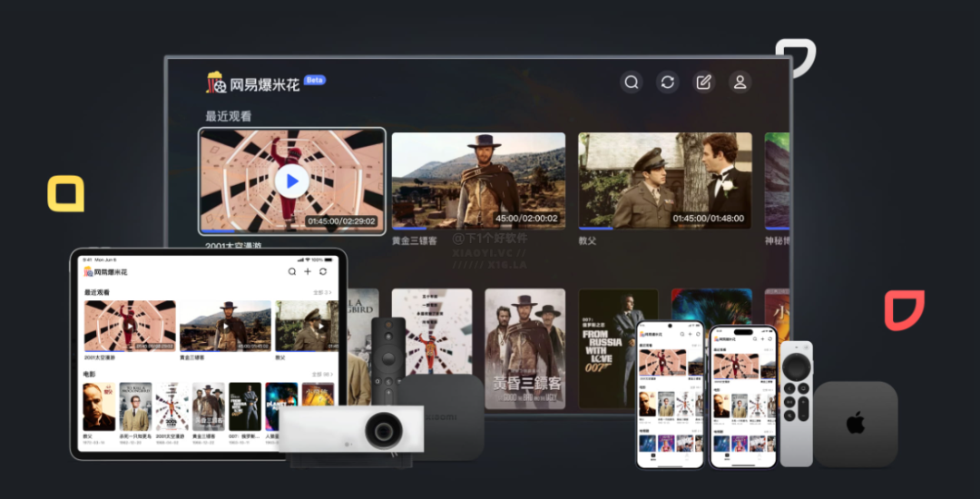Click the clickpad on the silver Apple remote
Image resolution: width=980 pixels, height=499 pixels.
tap(797, 367)
